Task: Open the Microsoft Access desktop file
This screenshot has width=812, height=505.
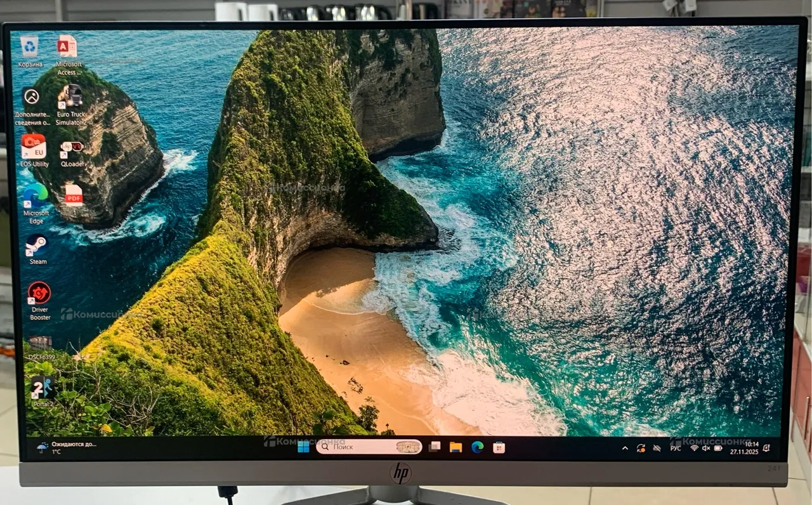Action: click(67, 47)
